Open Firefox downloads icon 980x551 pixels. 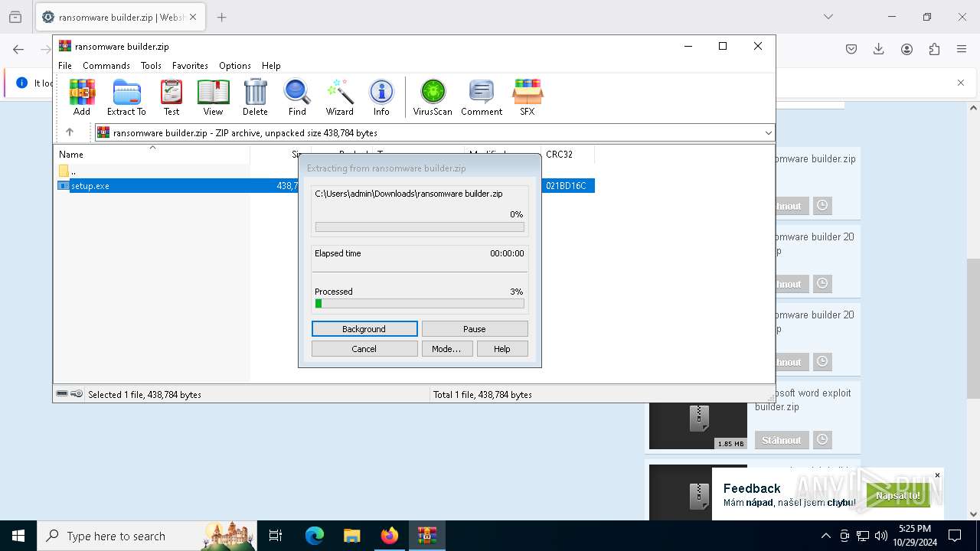point(879,49)
